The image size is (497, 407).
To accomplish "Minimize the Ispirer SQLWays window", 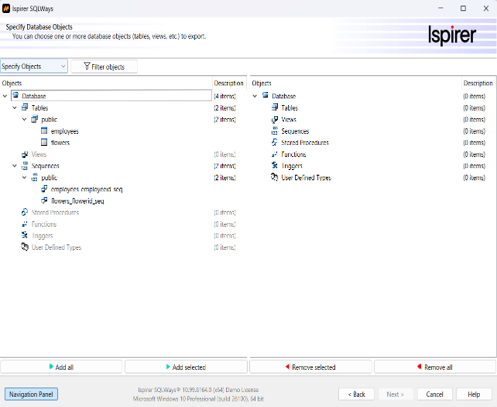I will click(441, 8).
